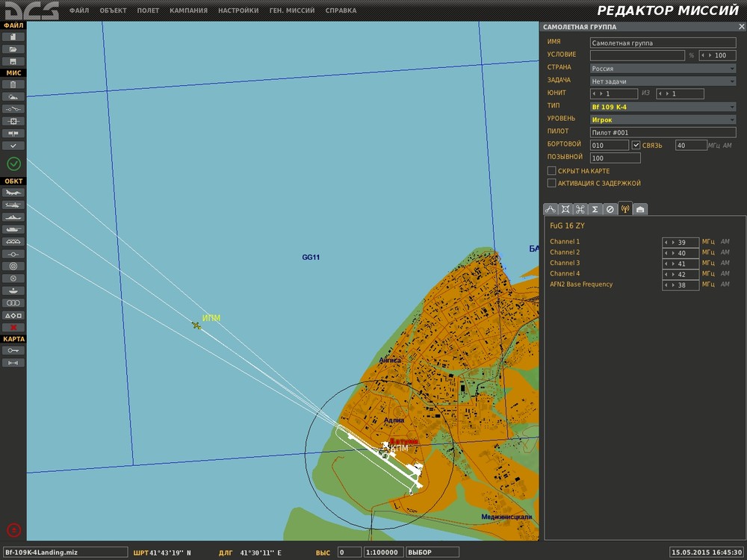The width and height of the screenshot is (747, 560).
Task: Click the ВЫБОР mode field in status bar
Action: point(432,553)
